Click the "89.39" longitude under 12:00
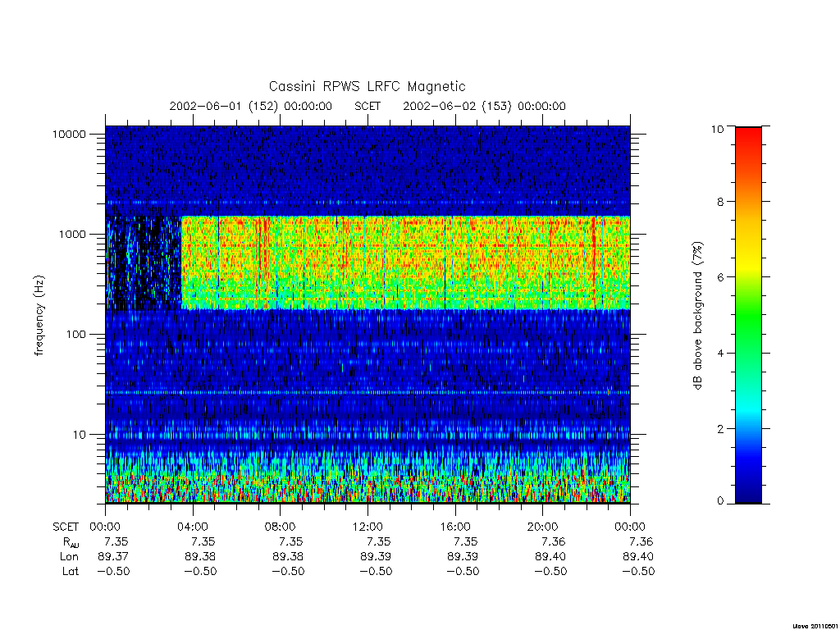Screen dimensions: 840x630 (376, 557)
